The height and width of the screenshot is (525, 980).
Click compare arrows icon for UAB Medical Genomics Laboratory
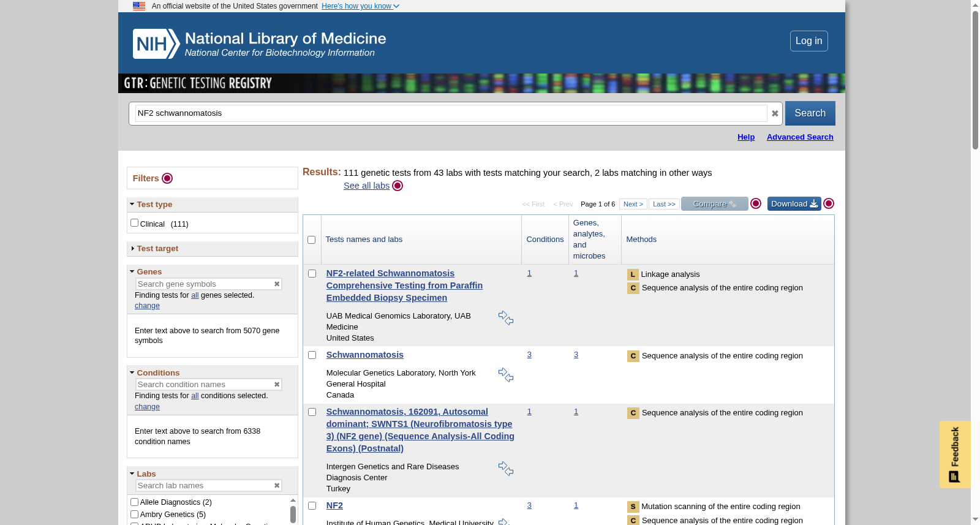[x=506, y=318]
